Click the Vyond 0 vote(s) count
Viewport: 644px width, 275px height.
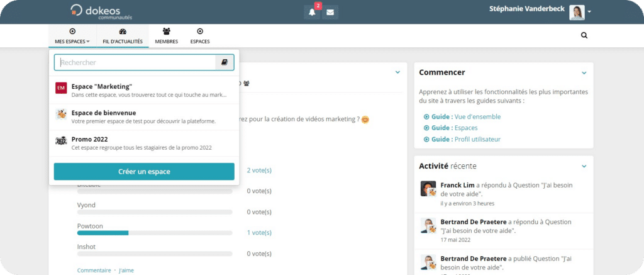point(259,212)
